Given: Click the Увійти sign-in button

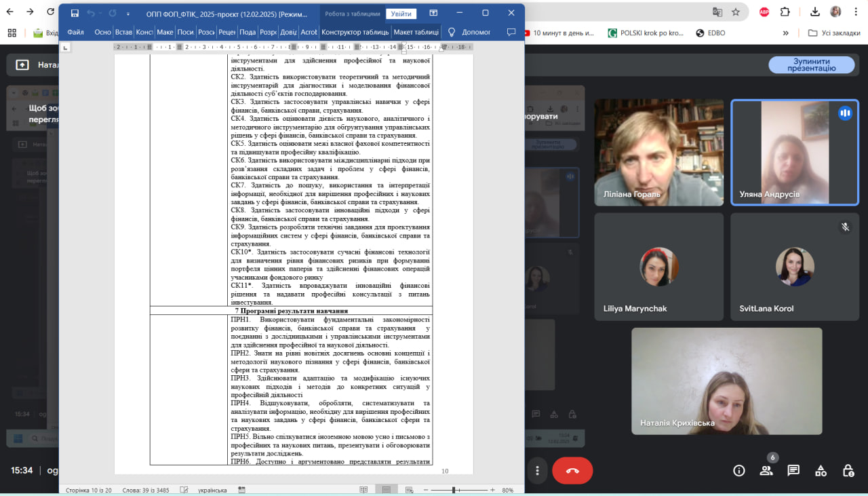Looking at the screenshot, I should (x=401, y=14).
